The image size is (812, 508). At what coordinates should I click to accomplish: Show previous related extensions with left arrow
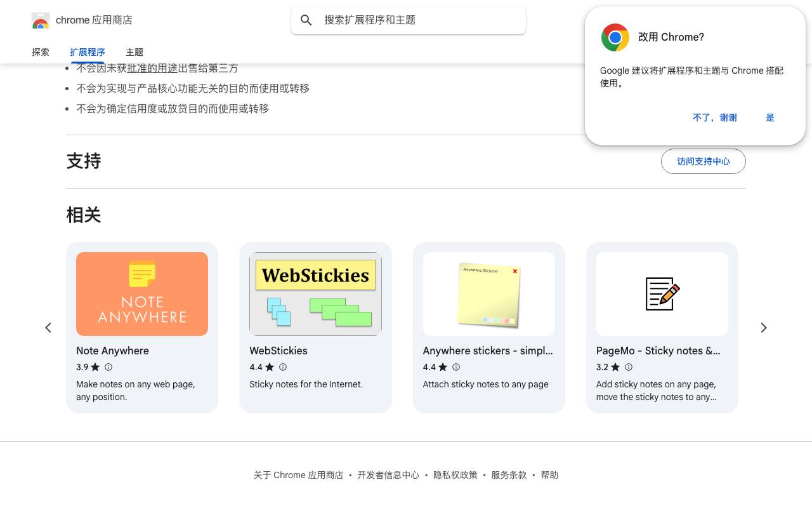(x=48, y=328)
